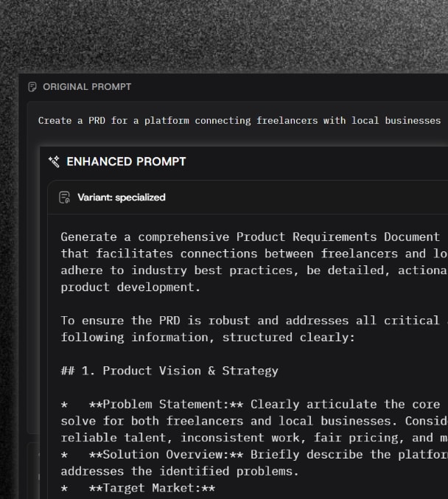Click the line 'To ensure the PRD is robust'

pos(254,321)
